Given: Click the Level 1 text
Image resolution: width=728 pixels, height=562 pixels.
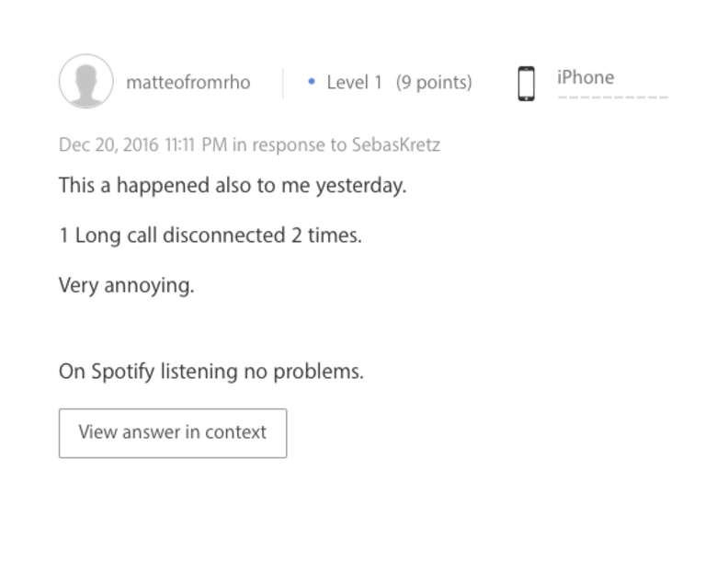Looking at the screenshot, I should [x=354, y=83].
